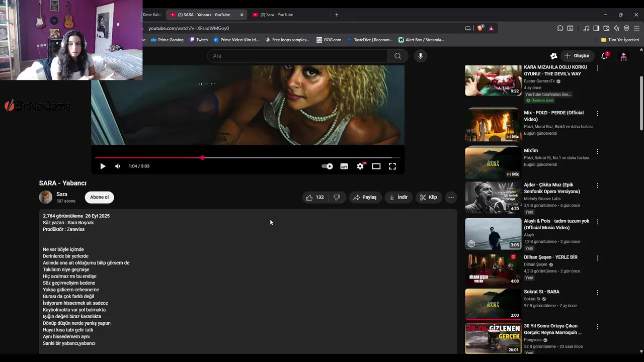Play the SARA - Yabancı video
The image size is (644, 362).
coord(103,166)
